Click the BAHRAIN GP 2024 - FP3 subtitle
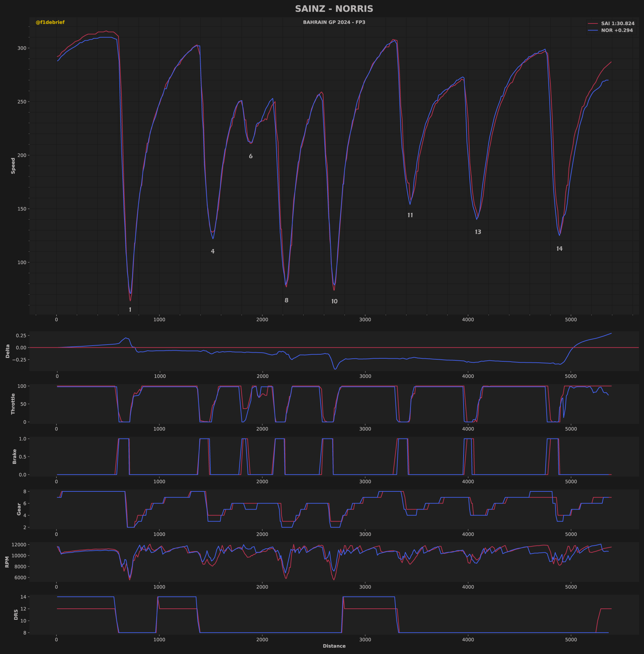Viewport: 644px width, 654px height. pyautogui.click(x=334, y=22)
